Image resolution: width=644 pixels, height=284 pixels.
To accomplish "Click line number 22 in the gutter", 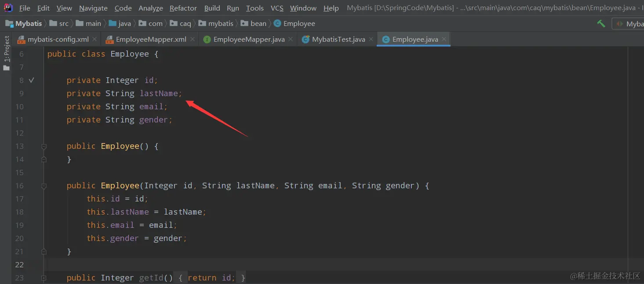I will 19,265.
